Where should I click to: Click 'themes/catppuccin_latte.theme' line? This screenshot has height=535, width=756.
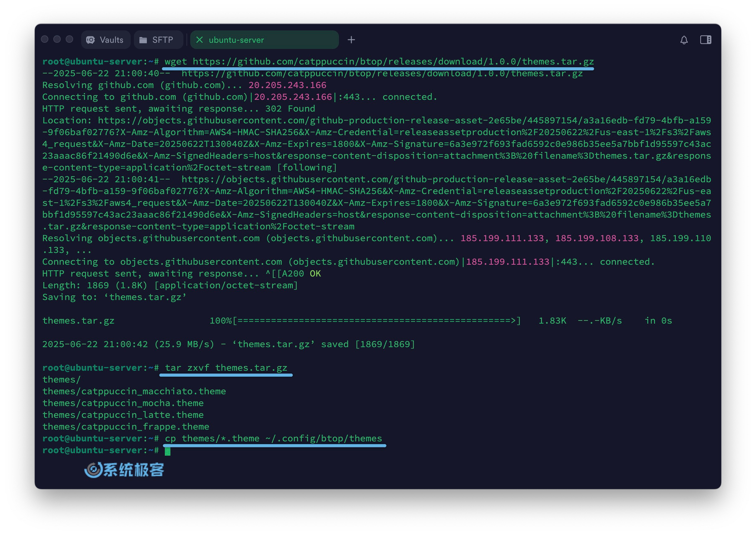coord(123,415)
